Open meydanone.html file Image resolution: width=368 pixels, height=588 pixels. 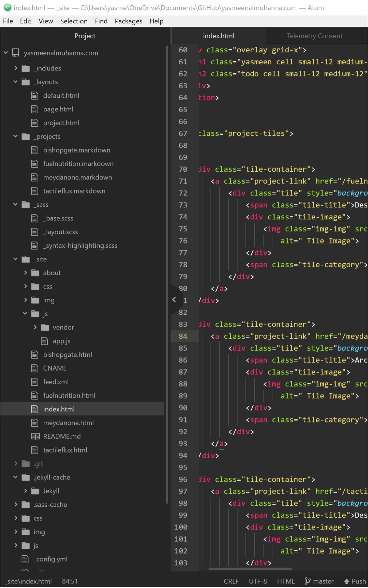[69, 423]
